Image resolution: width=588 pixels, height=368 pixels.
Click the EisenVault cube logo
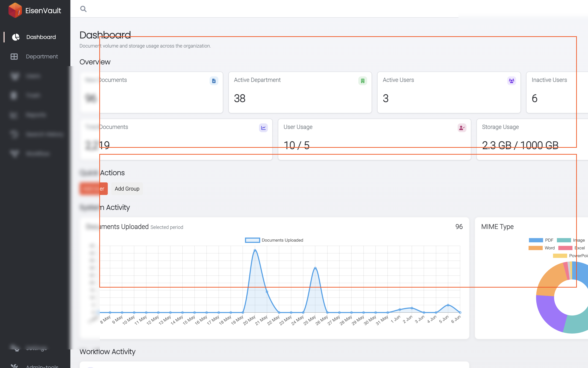15,10
